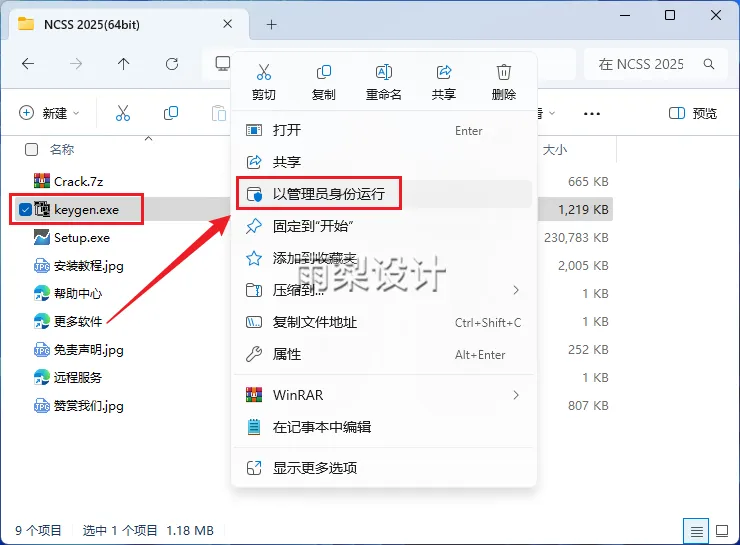The width and height of the screenshot is (740, 545).
Task: Open a new tab with plus button
Action: (x=272, y=25)
